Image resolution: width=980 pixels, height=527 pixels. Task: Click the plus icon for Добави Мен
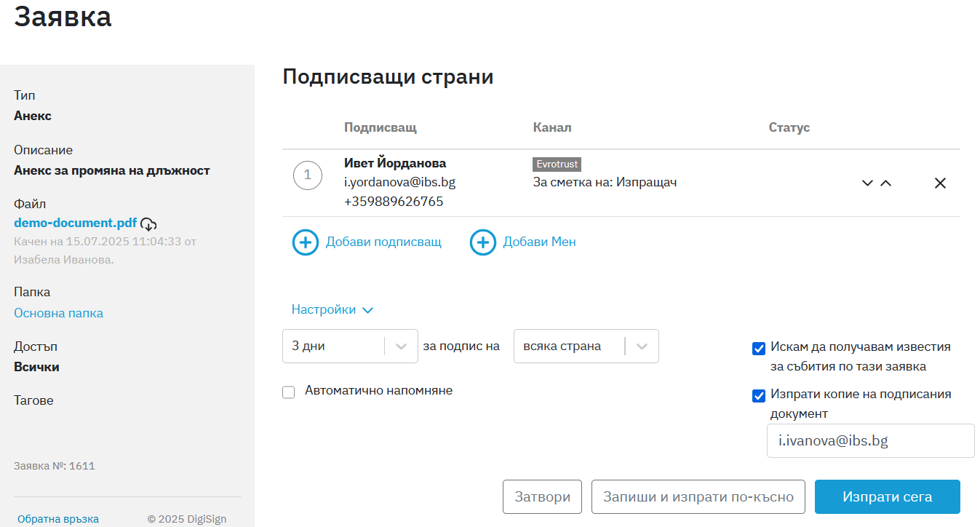483,242
